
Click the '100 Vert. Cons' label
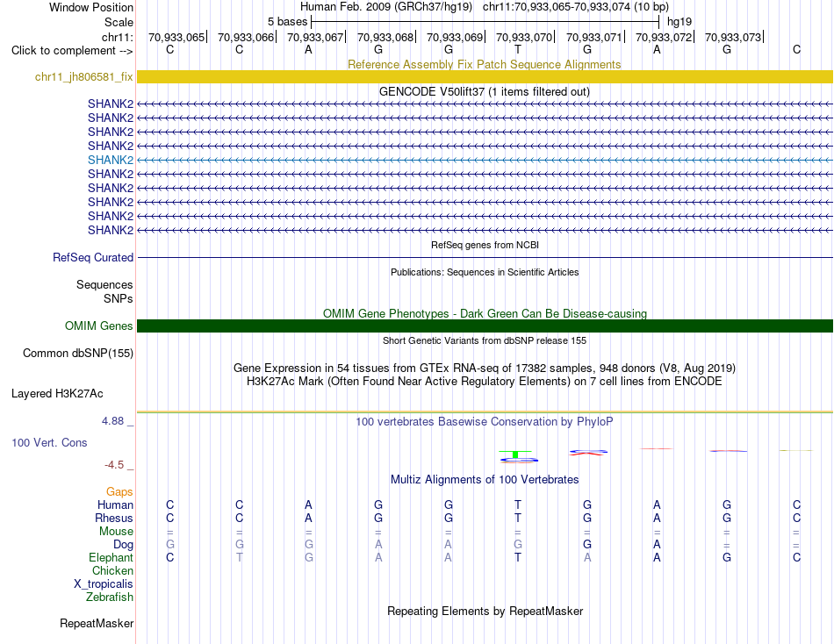click(x=49, y=442)
